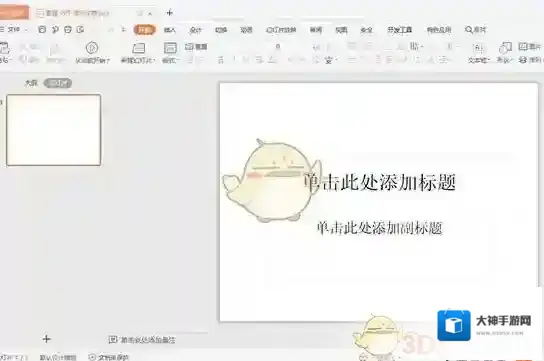Click the 重置 (Reset) button
The height and width of the screenshot is (361, 544).
pos(196,47)
